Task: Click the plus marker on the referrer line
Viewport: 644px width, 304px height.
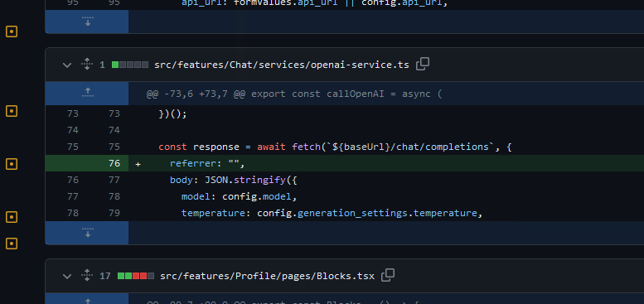Action: point(138,164)
